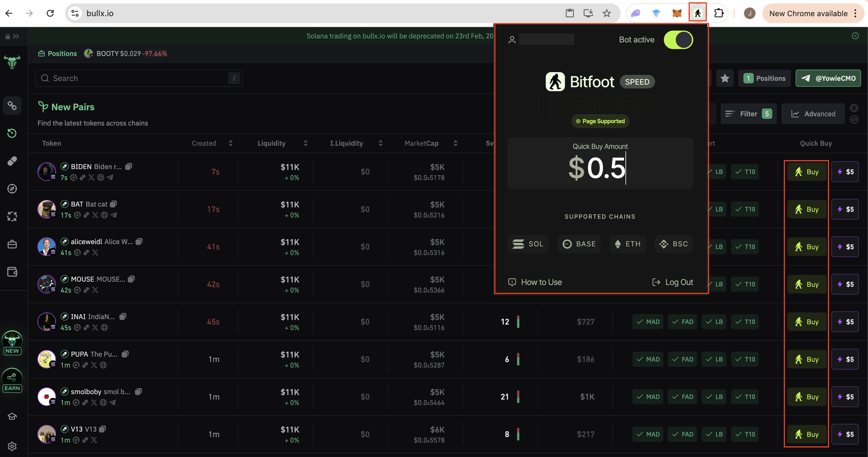The width and height of the screenshot is (868, 457).
Task: Toggle the Bot active switch
Action: (678, 40)
